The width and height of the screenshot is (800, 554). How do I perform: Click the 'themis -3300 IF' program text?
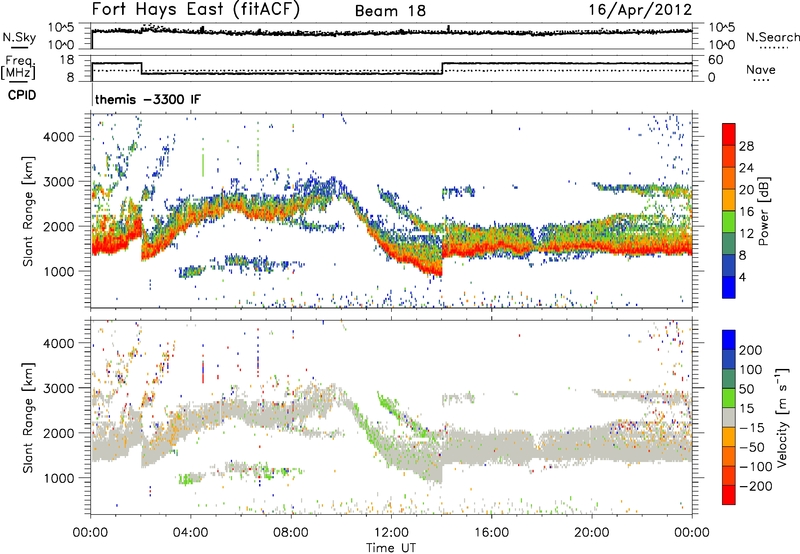tap(148, 99)
